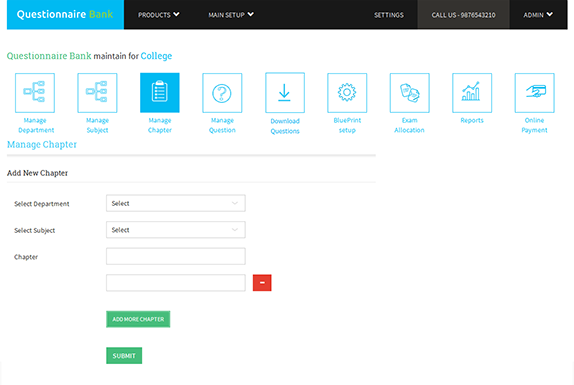The image size is (574, 385).
Task: Click the Add More Chapter button
Action: tap(138, 319)
